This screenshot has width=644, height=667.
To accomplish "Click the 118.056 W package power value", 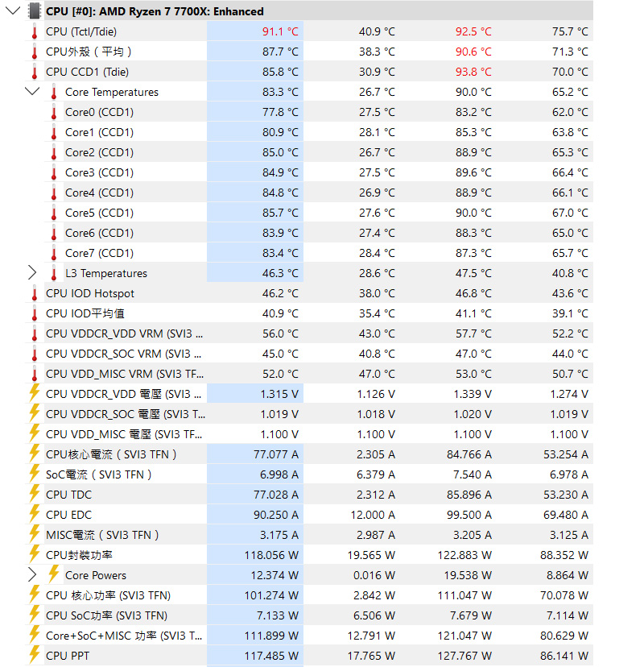I will pos(271,555).
